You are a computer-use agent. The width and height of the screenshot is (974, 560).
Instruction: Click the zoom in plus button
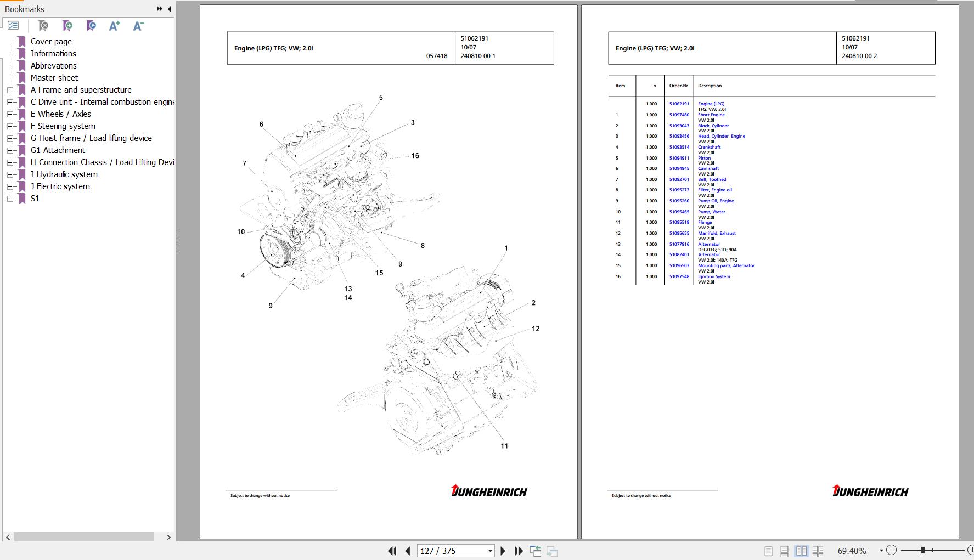970,550
